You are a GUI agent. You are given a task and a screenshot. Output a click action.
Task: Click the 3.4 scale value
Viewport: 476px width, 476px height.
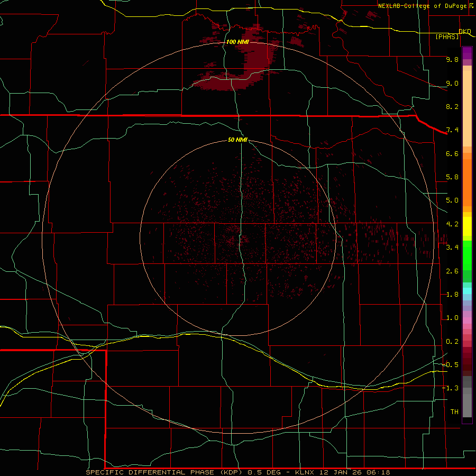(x=452, y=248)
